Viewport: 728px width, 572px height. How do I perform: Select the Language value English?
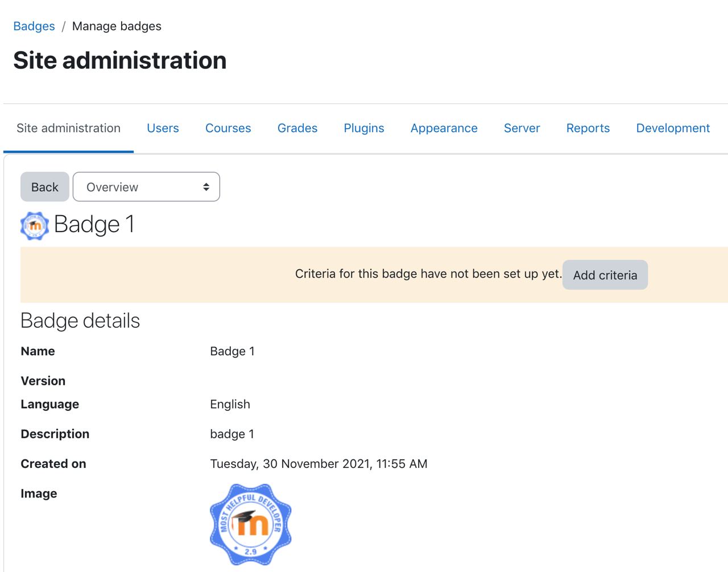click(x=230, y=404)
